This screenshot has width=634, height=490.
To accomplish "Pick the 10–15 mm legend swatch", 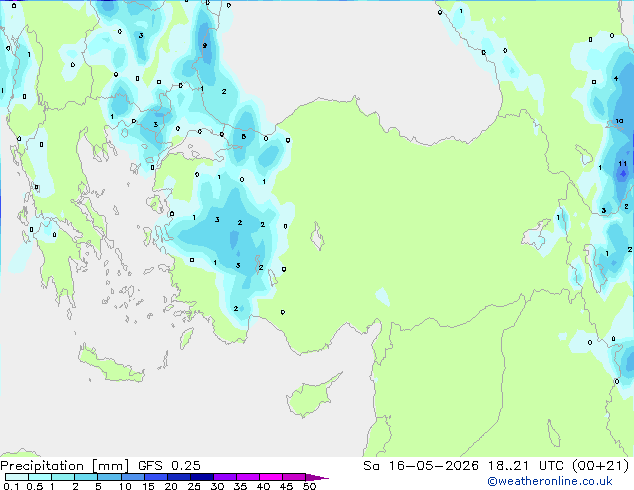I will coord(132,477).
